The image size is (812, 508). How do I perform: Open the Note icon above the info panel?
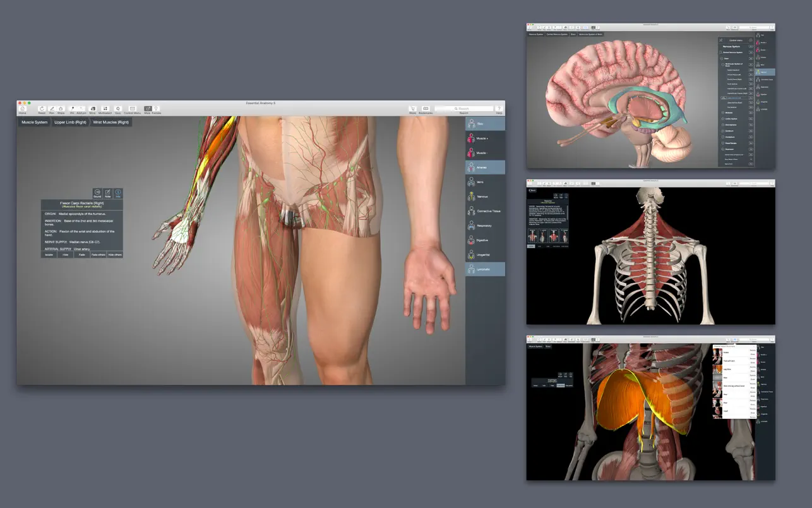107,193
